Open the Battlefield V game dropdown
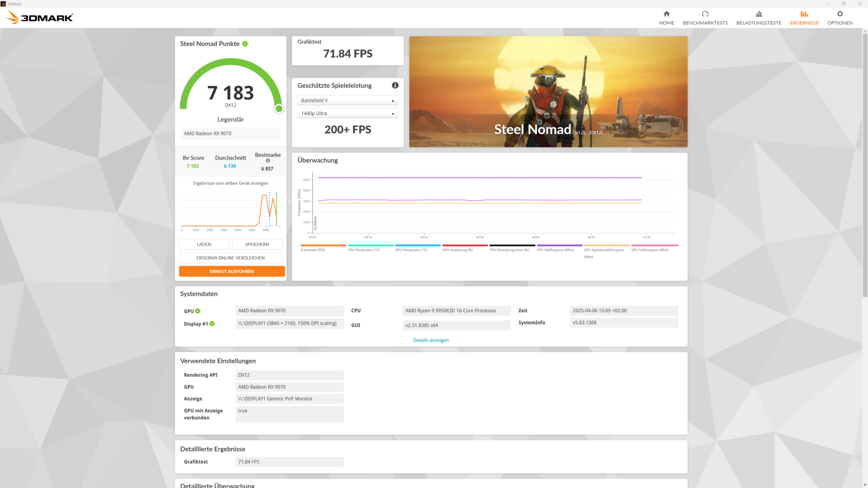The height and width of the screenshot is (488, 868). pyautogui.click(x=348, y=100)
